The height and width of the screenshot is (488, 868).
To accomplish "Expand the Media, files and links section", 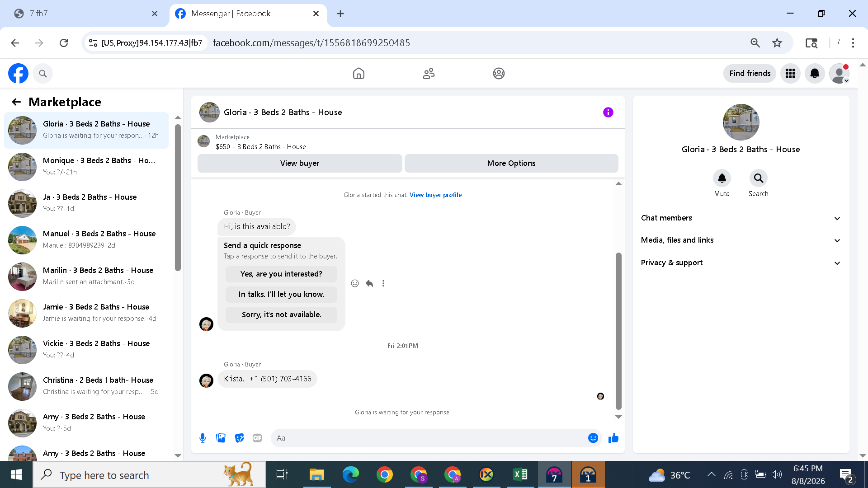I will tap(741, 240).
